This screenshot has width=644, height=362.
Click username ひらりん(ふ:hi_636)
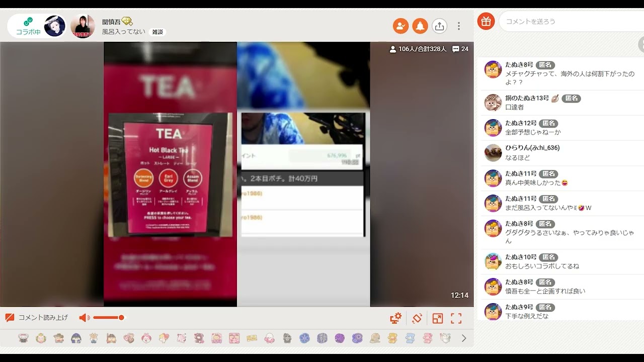(x=532, y=148)
